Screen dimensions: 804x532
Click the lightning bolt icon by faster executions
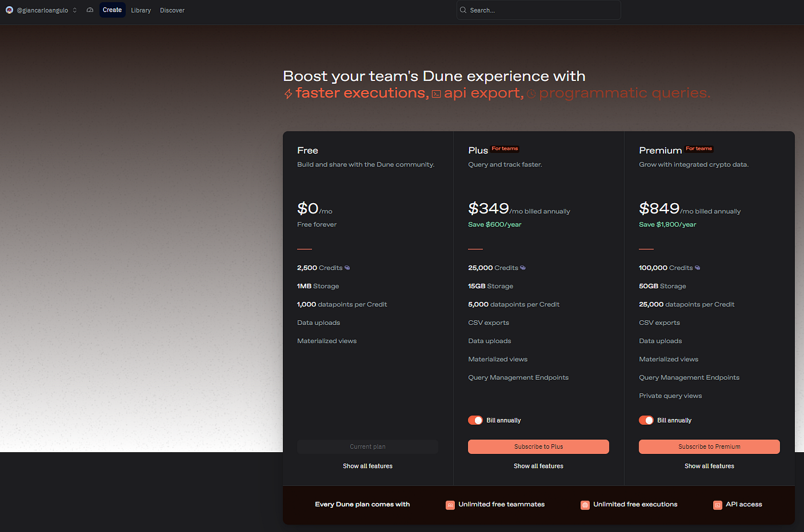click(x=288, y=94)
